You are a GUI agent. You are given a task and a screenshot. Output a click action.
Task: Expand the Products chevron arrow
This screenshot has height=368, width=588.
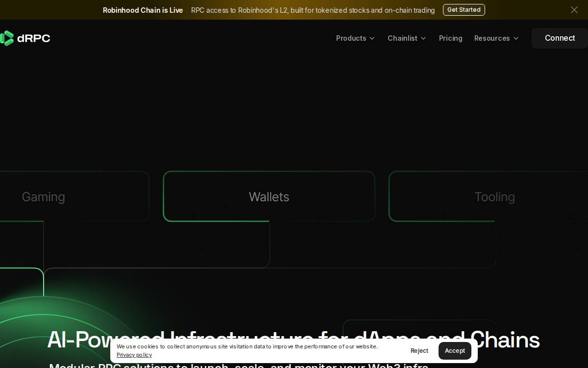pyautogui.click(x=372, y=38)
